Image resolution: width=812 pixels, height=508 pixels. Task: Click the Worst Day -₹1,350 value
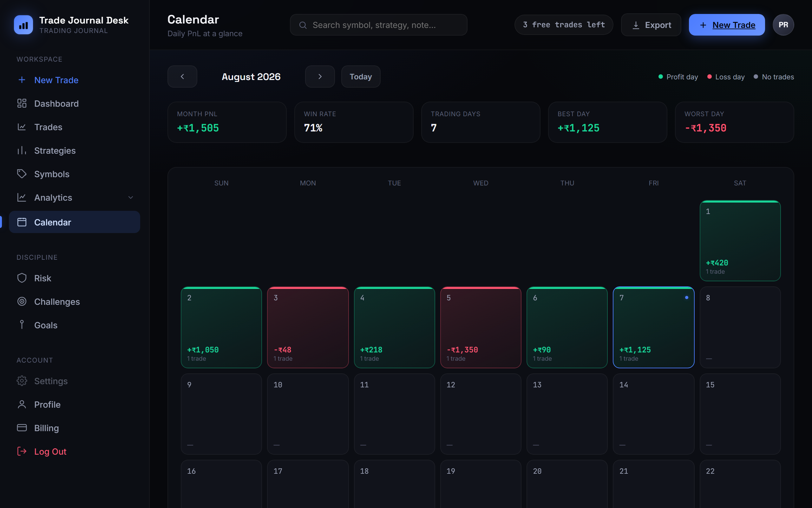(x=705, y=128)
